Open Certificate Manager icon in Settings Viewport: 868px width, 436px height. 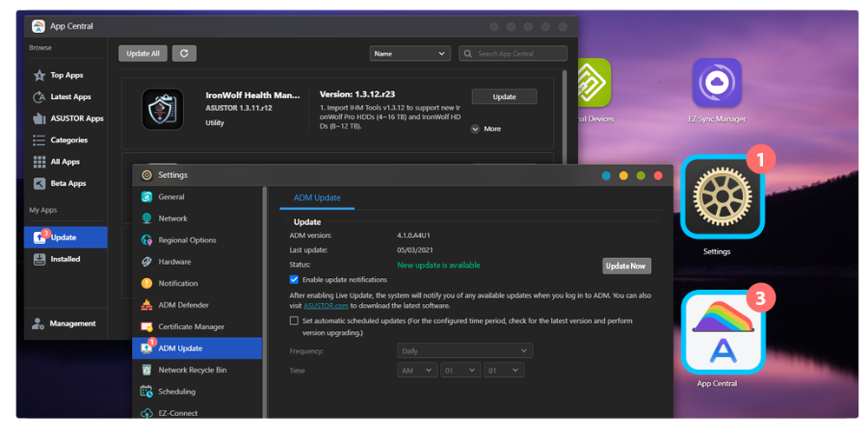[x=147, y=327]
